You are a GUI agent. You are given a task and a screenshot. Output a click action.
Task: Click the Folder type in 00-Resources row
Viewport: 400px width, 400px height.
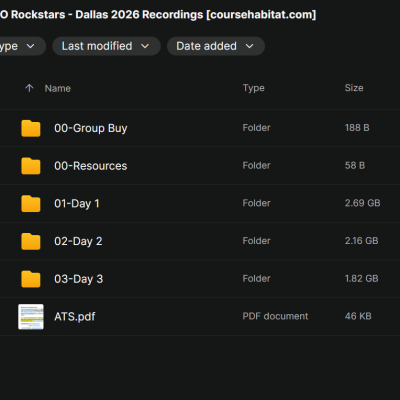coord(256,165)
